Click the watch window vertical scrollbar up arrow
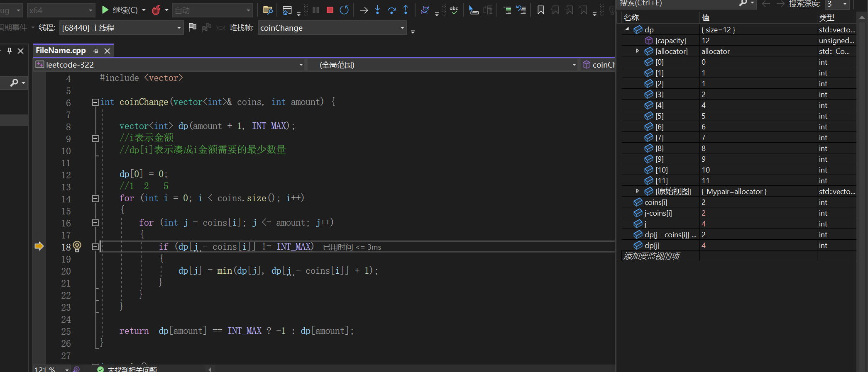The width and height of the screenshot is (868, 372). pos(862,17)
